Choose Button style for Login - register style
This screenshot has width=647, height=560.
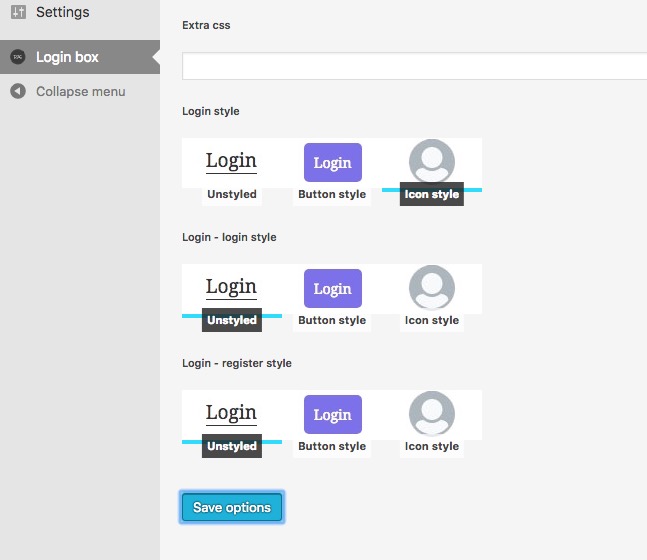(332, 446)
